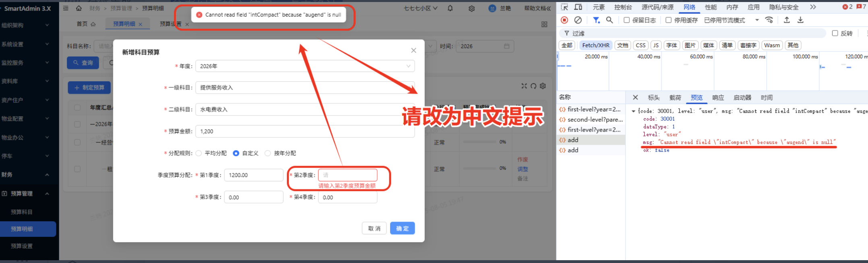Focus the 过滤 network filter field
The width and height of the screenshot is (868, 263).
tap(692, 33)
